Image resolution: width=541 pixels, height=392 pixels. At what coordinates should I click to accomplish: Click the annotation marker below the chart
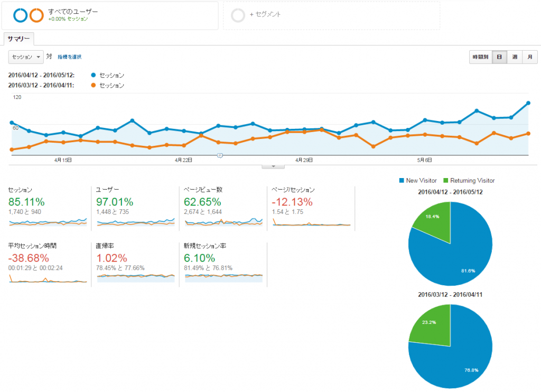[x=220, y=156]
